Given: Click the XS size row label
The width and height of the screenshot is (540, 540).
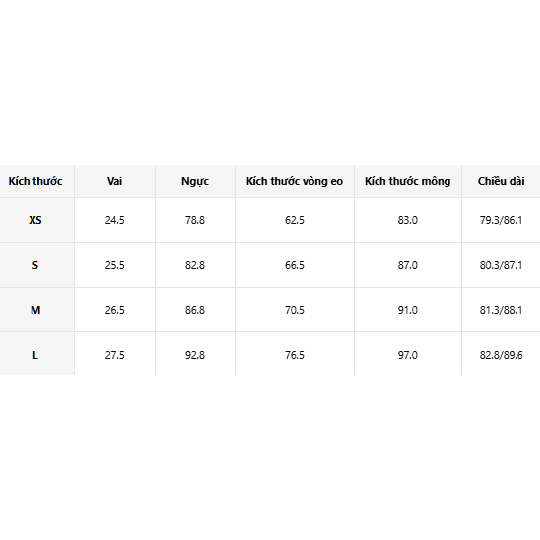Looking at the screenshot, I should pos(35,220).
